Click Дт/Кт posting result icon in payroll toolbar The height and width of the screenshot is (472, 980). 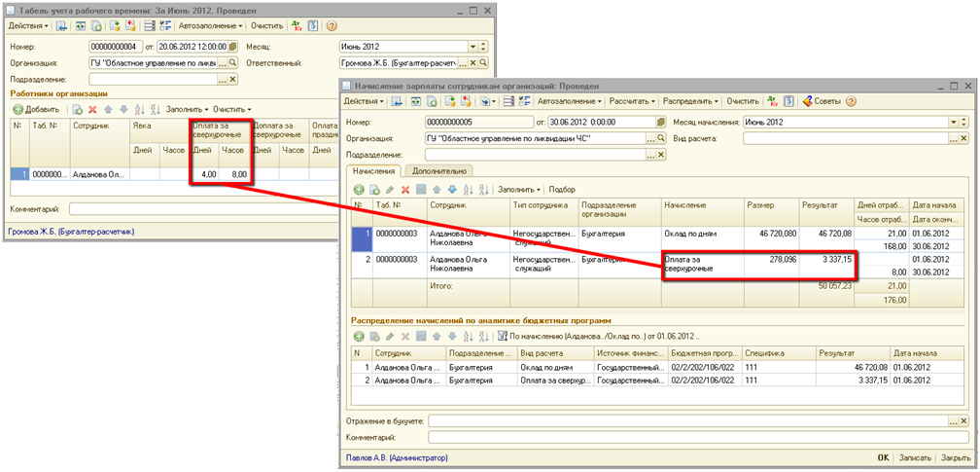pyautogui.click(x=773, y=101)
